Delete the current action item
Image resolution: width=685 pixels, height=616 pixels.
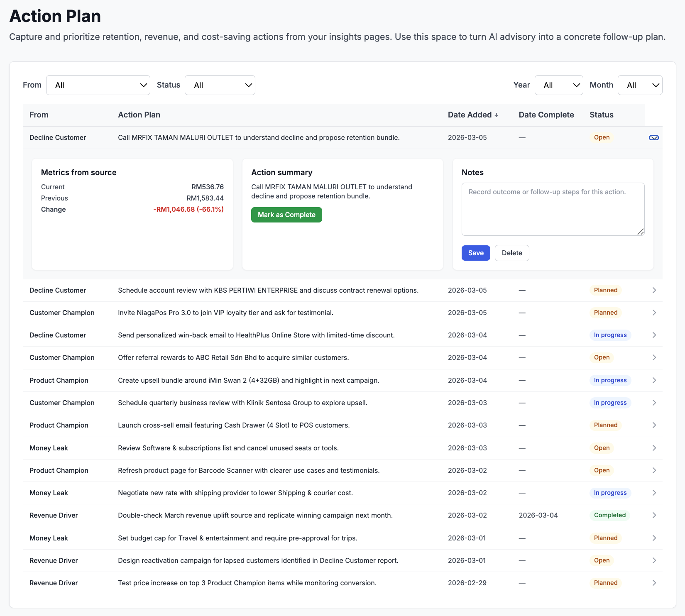[511, 253]
